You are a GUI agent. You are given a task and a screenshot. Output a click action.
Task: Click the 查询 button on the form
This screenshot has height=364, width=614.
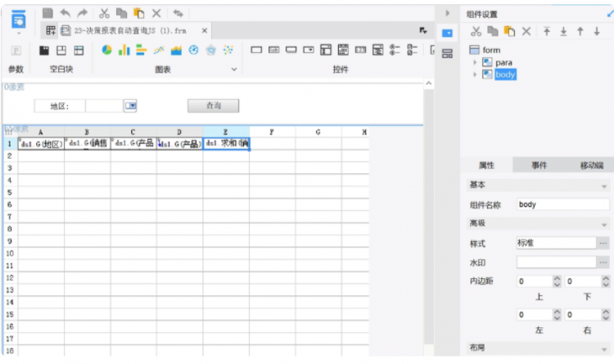point(214,106)
